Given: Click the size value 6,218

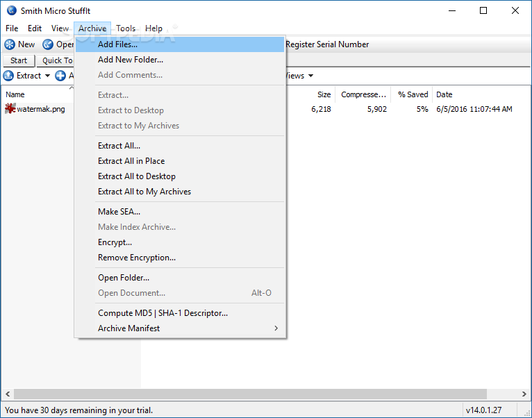Looking at the screenshot, I should click(321, 109).
